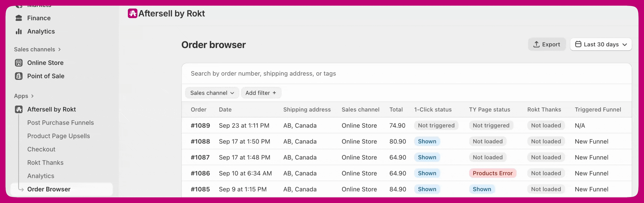
Task: Click the Aftersell app icon in sidebar
Action: tap(19, 109)
